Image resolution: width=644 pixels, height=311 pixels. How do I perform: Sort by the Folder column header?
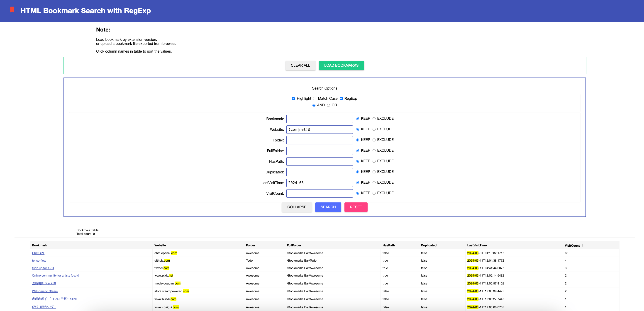pyautogui.click(x=251, y=245)
